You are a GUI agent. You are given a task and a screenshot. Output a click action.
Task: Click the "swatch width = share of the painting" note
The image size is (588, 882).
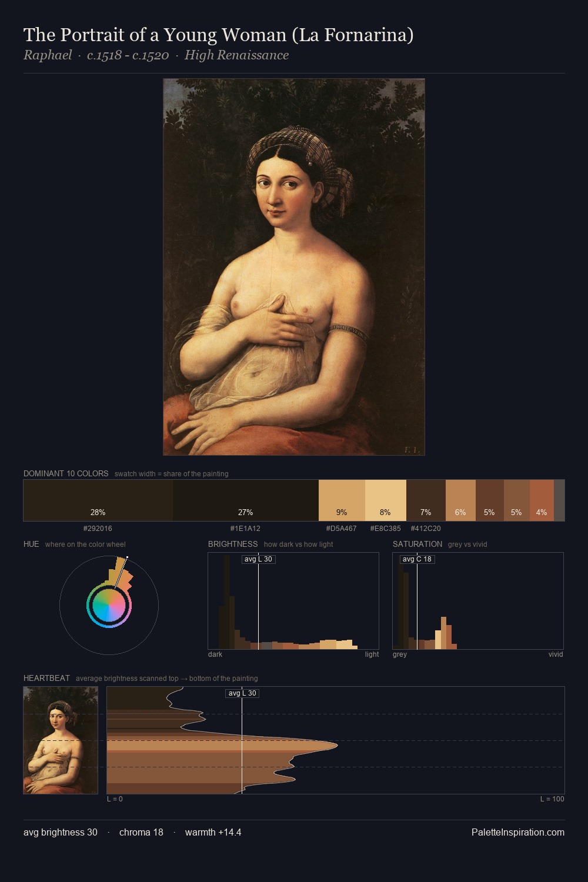coord(172,474)
